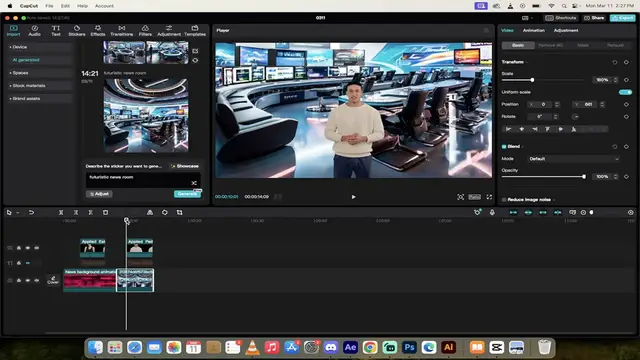Click the fullscreen icon in player

489,197
